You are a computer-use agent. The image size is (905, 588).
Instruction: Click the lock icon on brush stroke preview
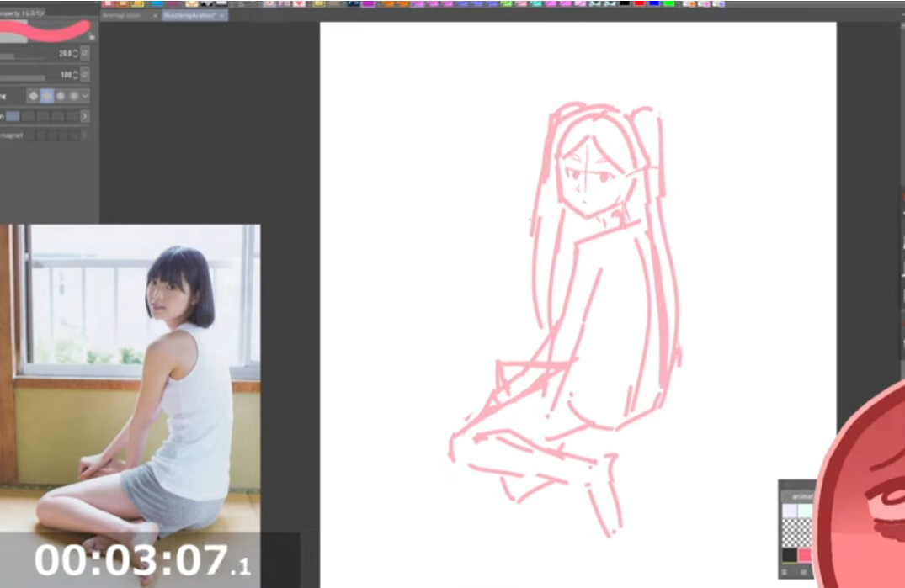(x=91, y=37)
